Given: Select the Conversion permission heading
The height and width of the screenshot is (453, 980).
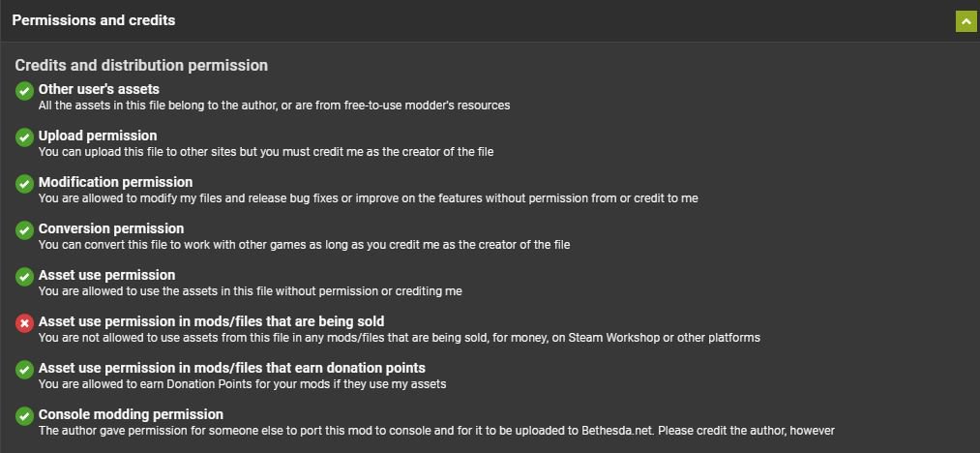Looking at the screenshot, I should pyautogui.click(x=111, y=228).
